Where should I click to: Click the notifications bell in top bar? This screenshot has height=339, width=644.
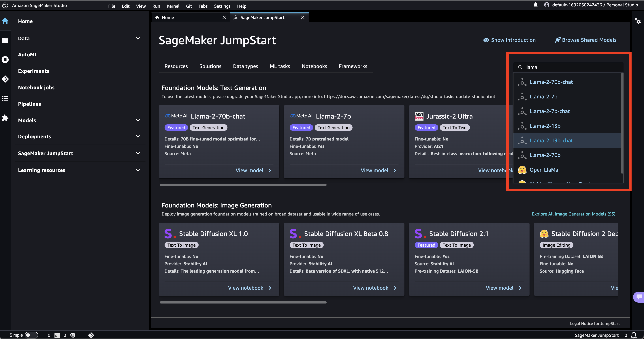pos(536,5)
